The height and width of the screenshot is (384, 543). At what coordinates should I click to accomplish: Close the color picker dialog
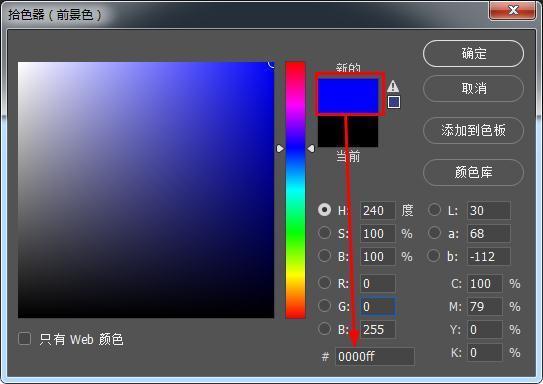[x=513, y=10]
